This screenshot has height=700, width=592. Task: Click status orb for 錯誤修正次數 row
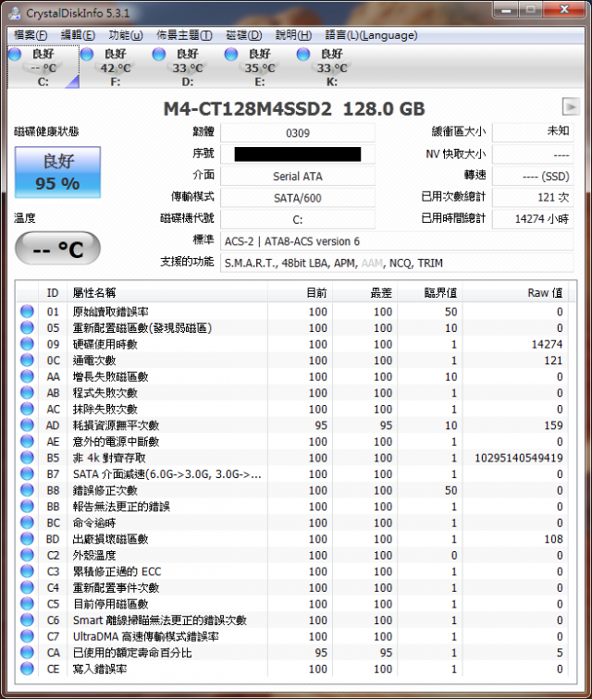point(27,490)
